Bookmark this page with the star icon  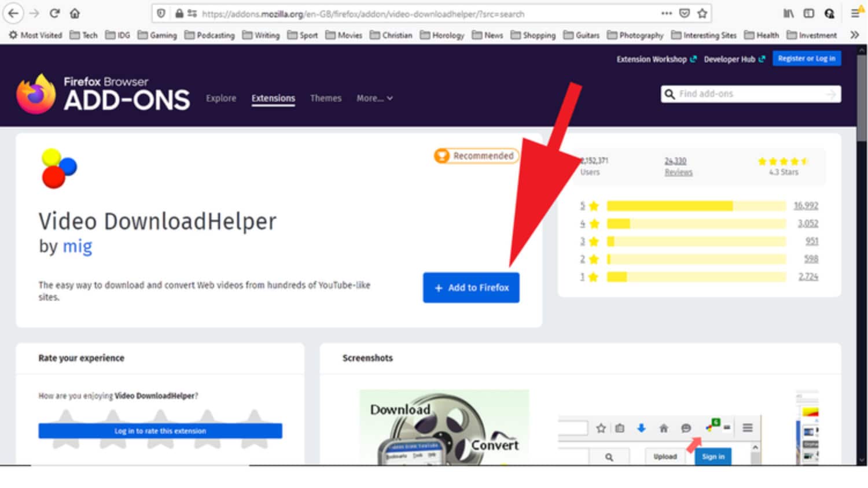point(703,13)
